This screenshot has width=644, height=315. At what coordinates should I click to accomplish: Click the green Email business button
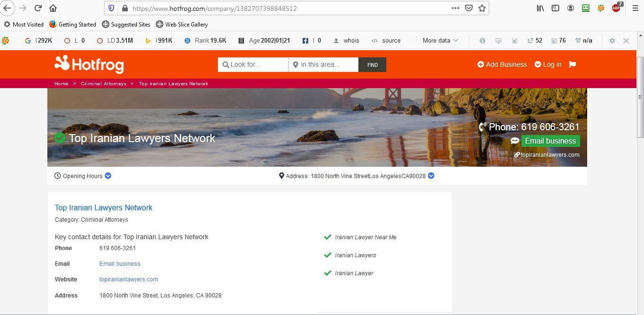[x=550, y=141]
